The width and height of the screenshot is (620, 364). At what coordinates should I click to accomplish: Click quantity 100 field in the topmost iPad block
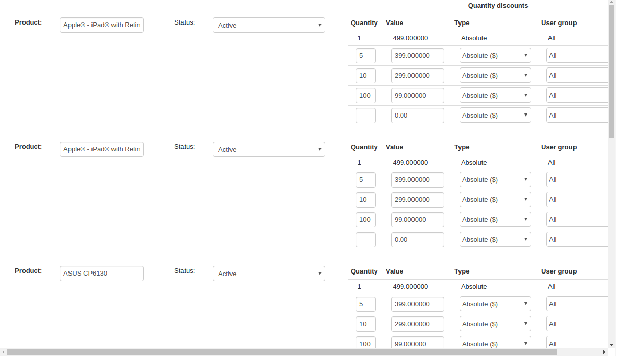(x=365, y=95)
